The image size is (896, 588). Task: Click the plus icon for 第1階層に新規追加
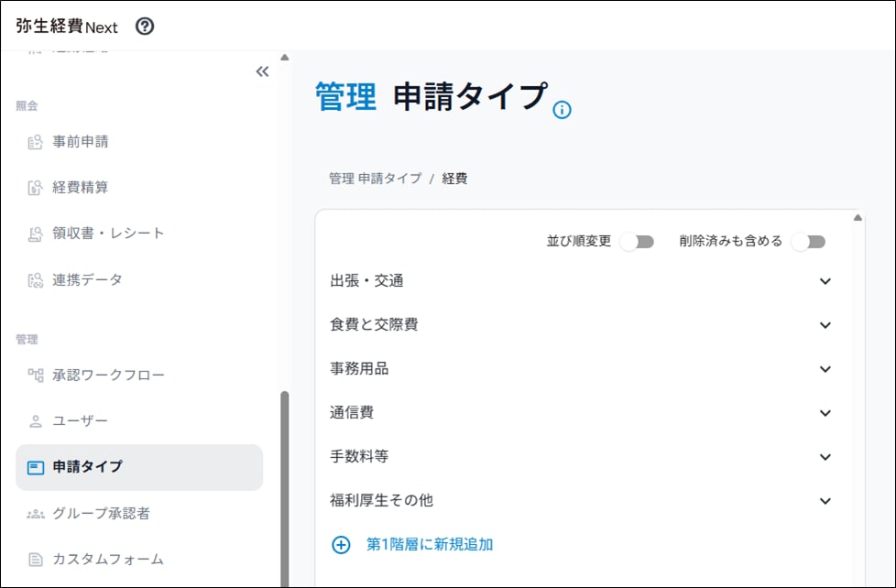pos(341,545)
